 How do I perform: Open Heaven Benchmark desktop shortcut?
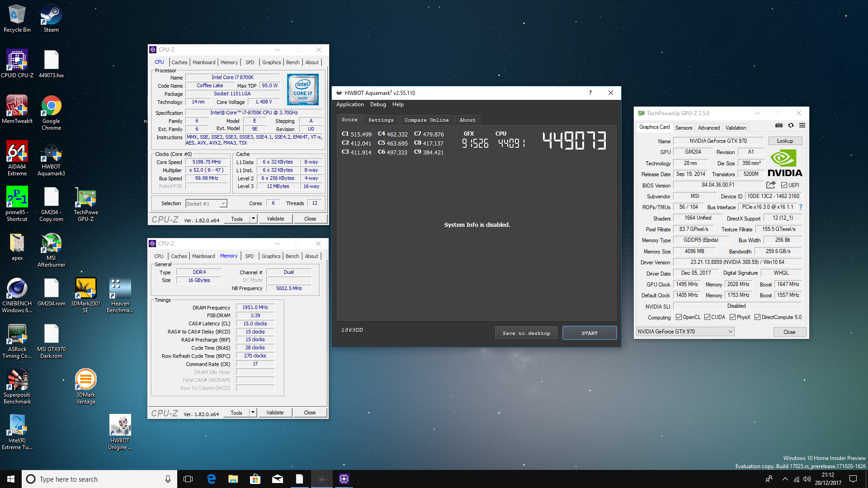[x=120, y=295]
